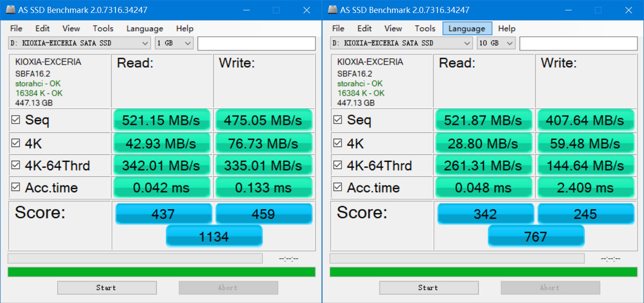Open the 10 GB test size dropdown
This screenshot has width=644, height=303.
(x=496, y=43)
